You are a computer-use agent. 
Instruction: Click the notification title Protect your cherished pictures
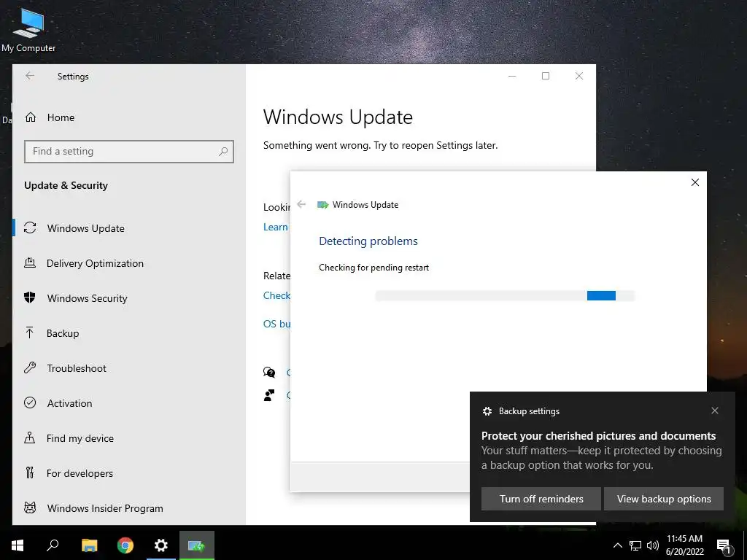pyautogui.click(x=598, y=436)
